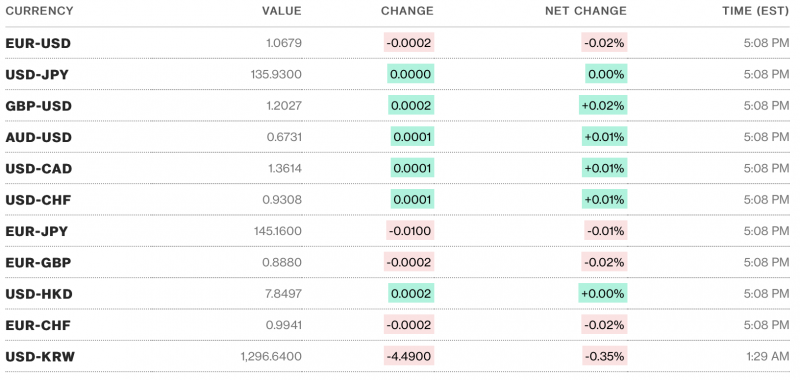The width and height of the screenshot is (800, 380).
Task: Open the USD-JPY currency pair
Action: pyautogui.click(x=37, y=75)
